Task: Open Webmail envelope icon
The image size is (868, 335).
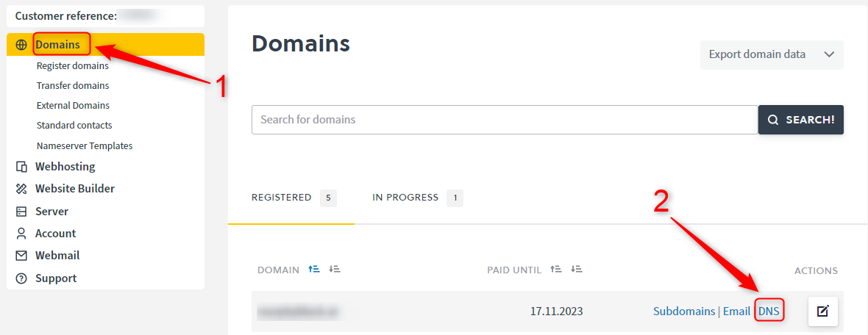Action: pyautogui.click(x=21, y=256)
